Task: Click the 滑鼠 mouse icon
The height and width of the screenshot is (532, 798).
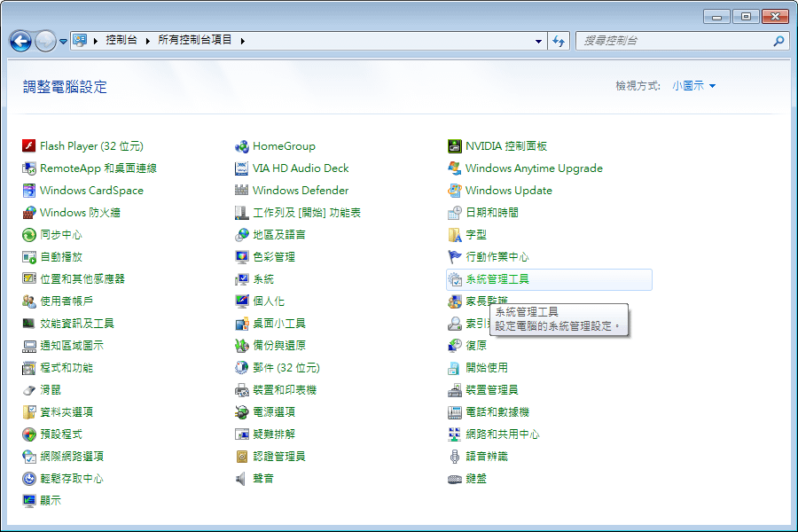Action: point(29,390)
